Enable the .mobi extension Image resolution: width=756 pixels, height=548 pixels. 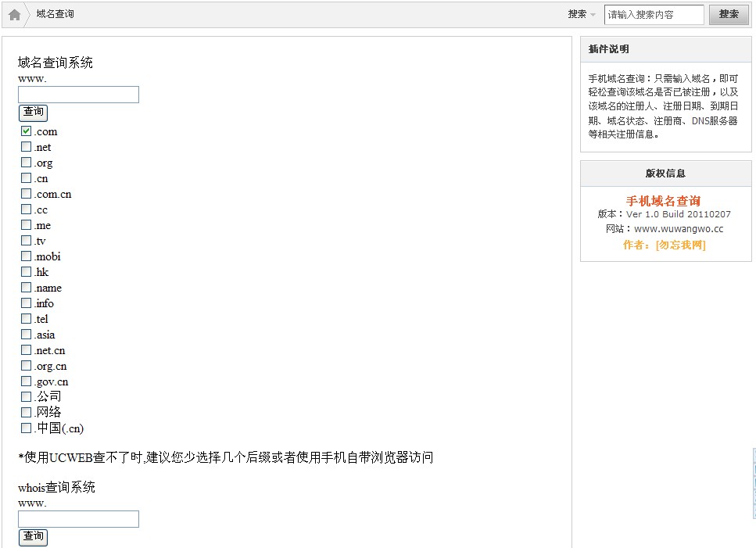(x=25, y=256)
